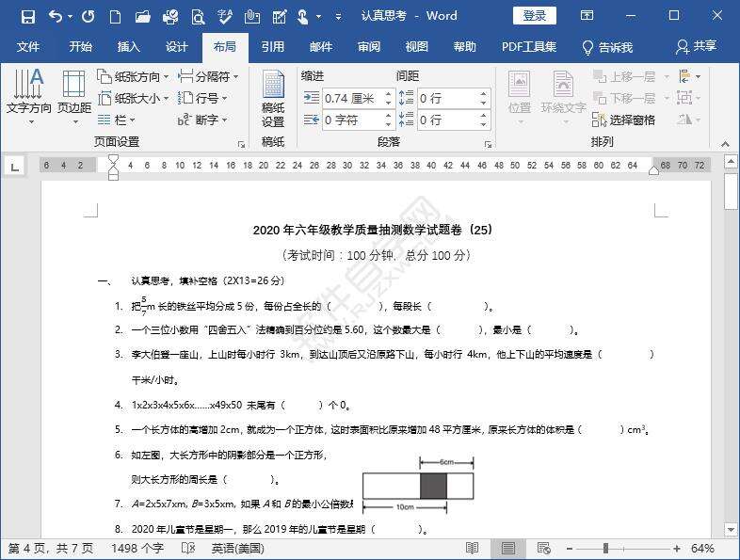Image resolution: width=740 pixels, height=560 pixels.
Task: Open Breaks (分隔符) menu
Action: click(x=208, y=76)
